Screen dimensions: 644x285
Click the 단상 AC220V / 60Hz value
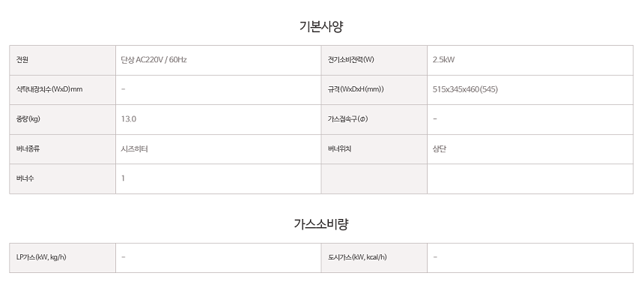[154, 60]
